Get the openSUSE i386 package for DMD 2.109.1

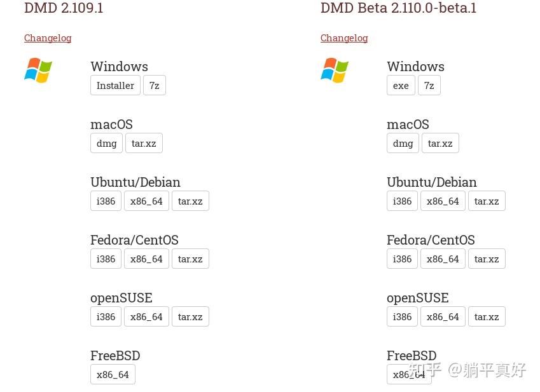click(106, 316)
